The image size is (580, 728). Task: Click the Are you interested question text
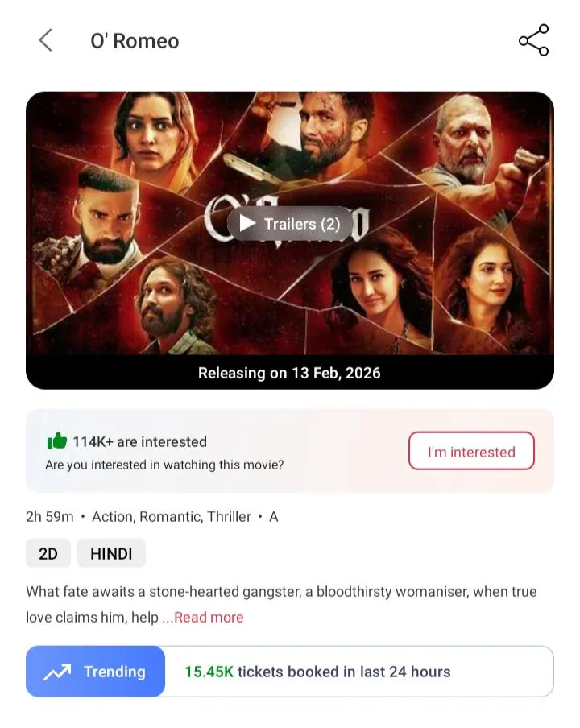point(164,465)
